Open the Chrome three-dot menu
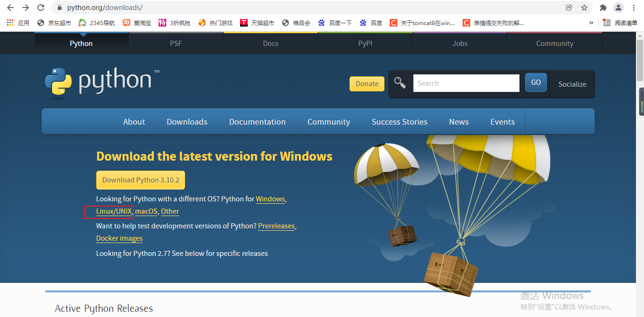Screen dimensions: 644x317 pos(634,8)
